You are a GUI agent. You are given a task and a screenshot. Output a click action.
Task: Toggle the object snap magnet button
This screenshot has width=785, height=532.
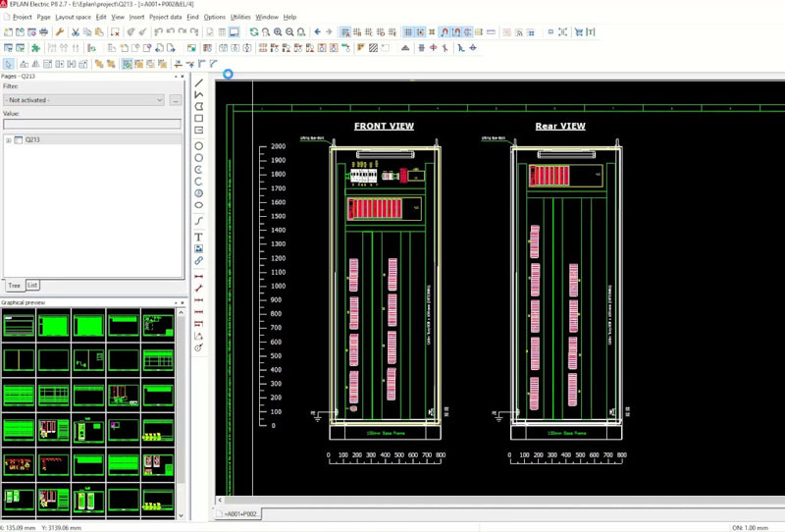coord(445,32)
